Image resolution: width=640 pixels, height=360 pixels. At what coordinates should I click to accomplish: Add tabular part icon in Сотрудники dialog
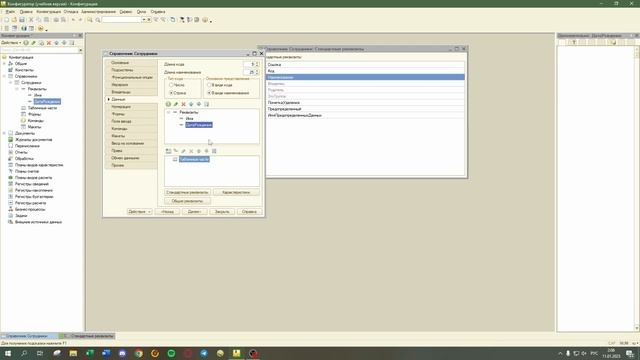168,151
